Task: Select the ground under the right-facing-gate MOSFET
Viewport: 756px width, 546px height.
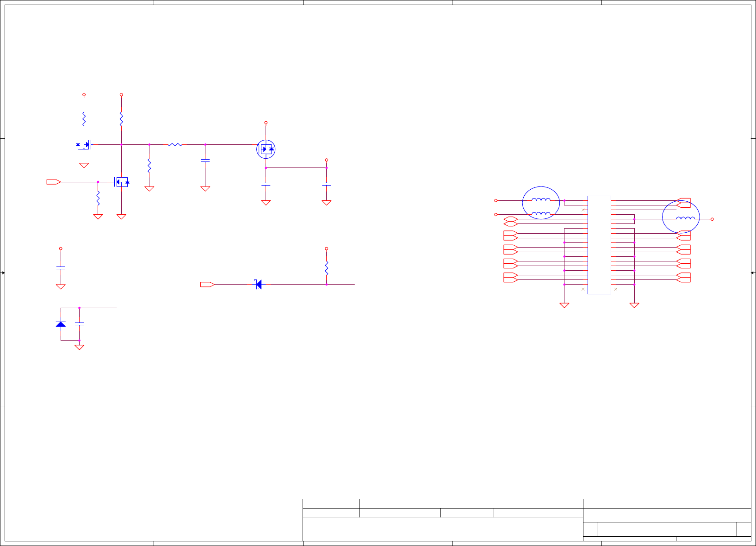Action: [x=84, y=165]
